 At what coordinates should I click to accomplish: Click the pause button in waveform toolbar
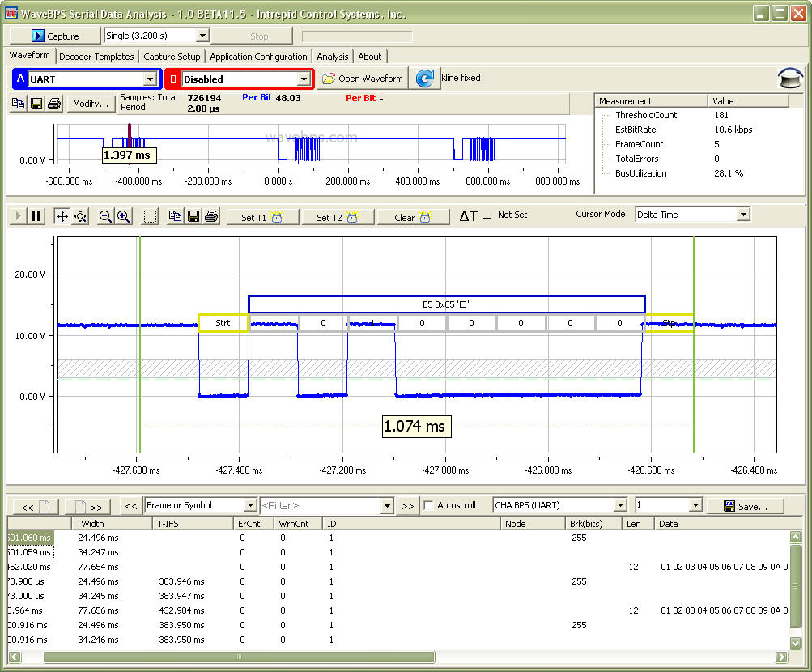click(36, 216)
